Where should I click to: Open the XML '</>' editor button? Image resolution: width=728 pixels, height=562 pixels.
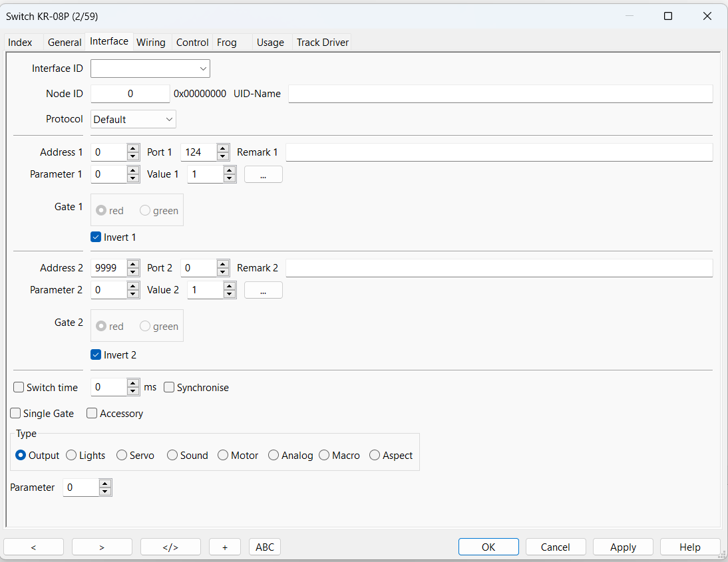[170, 547]
